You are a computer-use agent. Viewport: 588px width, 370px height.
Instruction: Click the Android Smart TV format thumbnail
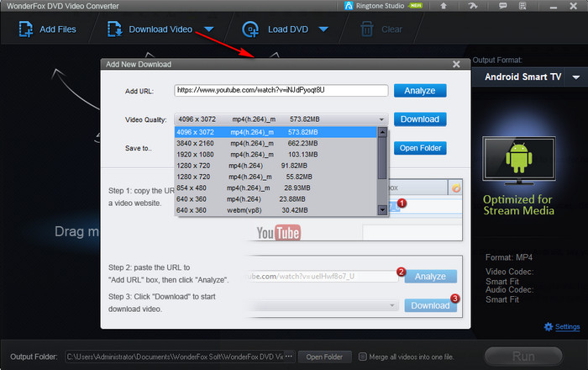tap(519, 161)
